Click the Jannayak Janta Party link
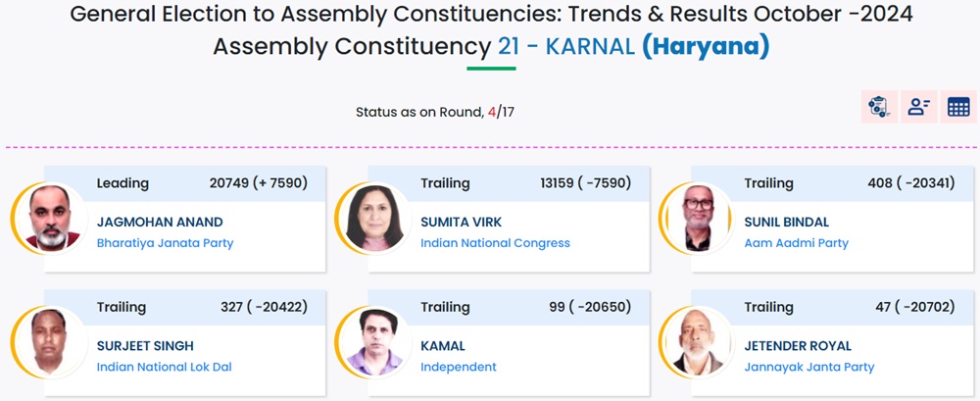This screenshot has width=980, height=401. 808,368
